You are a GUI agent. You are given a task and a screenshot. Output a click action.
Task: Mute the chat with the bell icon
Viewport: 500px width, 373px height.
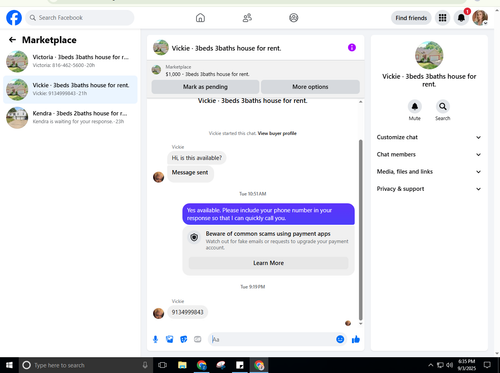(415, 106)
